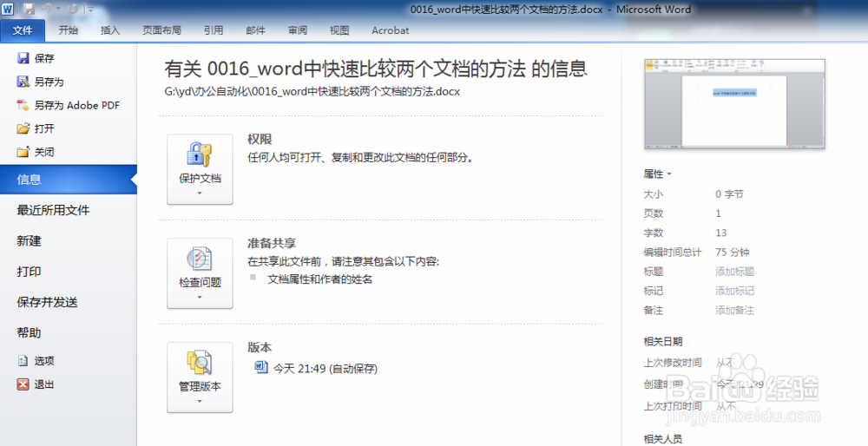
Task: Click the Word document icon beside 今天 21:49
Action: tap(260, 367)
